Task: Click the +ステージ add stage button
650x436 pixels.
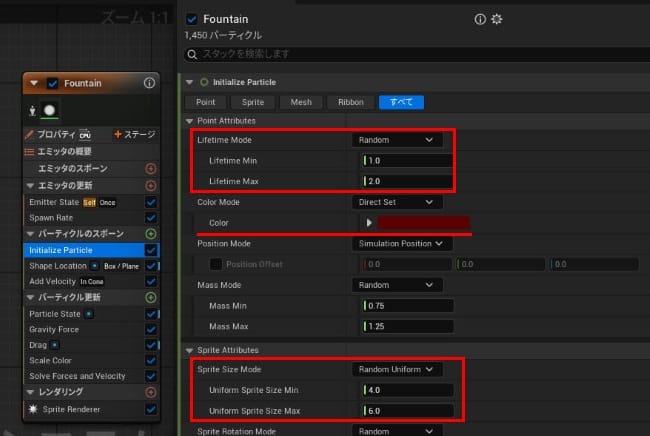Action: point(135,134)
